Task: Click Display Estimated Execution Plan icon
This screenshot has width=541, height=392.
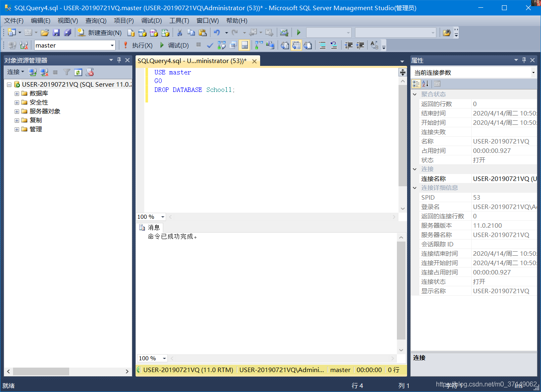Action: pos(221,45)
